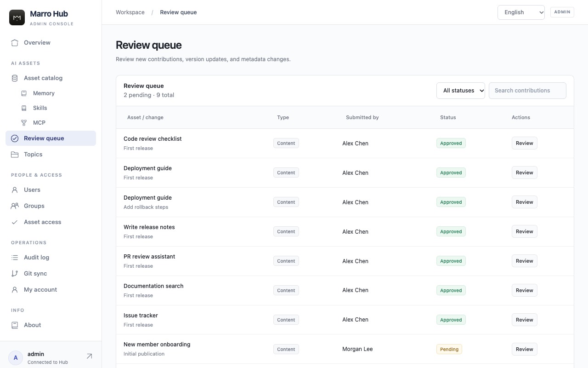Review the Write release notes contribution
This screenshot has width=588, height=368.
524,231
